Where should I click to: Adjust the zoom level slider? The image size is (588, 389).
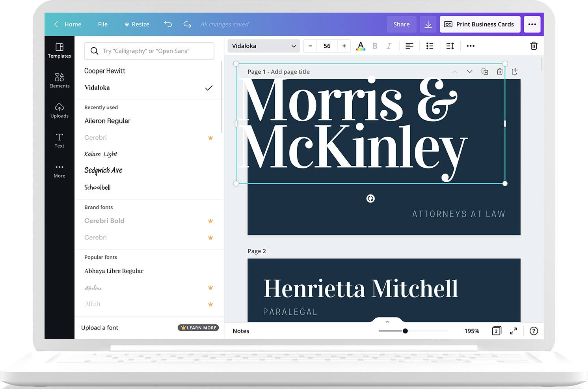tap(406, 331)
